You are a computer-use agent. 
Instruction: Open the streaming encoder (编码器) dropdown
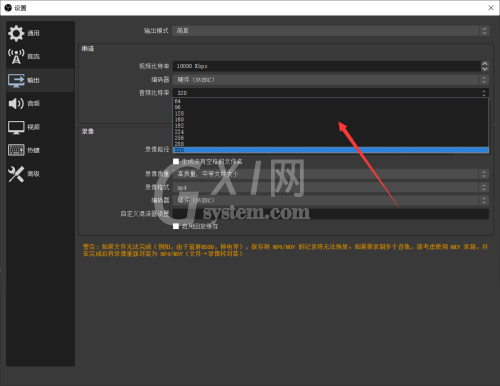(331, 80)
